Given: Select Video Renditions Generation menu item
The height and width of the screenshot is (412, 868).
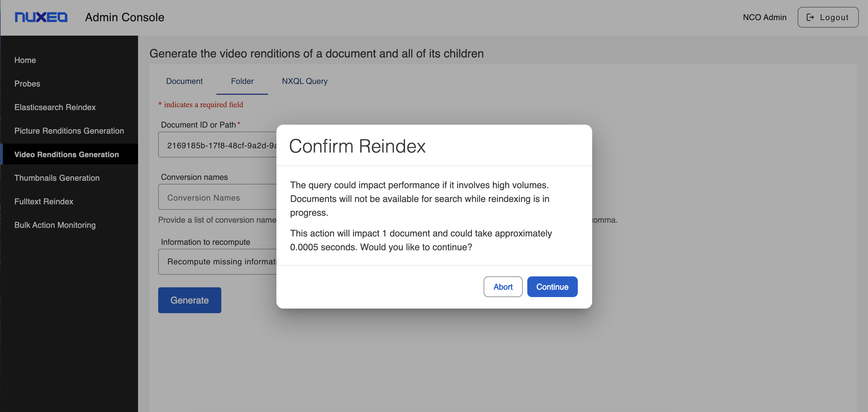Looking at the screenshot, I should tap(66, 154).
